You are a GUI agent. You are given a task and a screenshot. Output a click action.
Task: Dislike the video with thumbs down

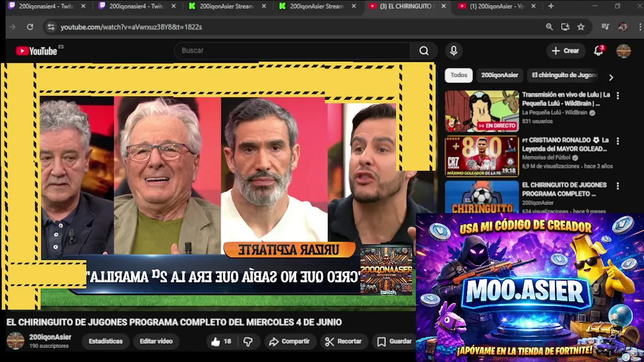point(248,341)
